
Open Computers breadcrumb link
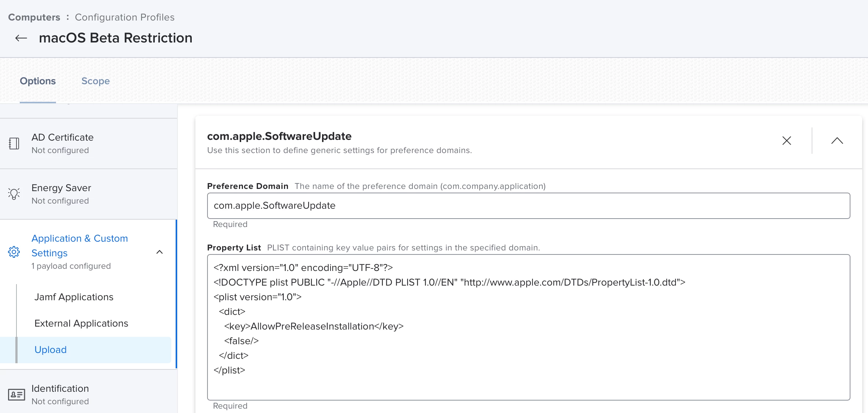pyautogui.click(x=34, y=17)
